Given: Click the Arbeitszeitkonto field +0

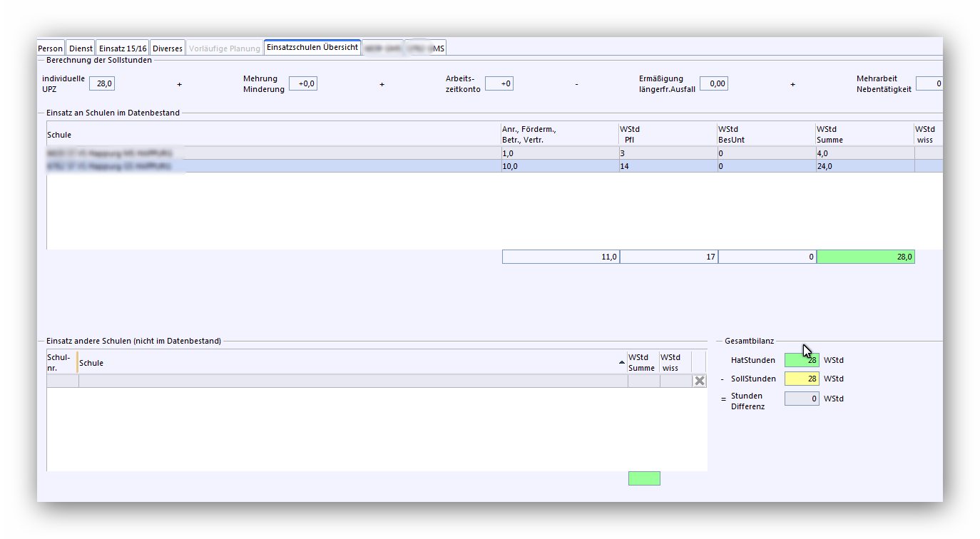Looking at the screenshot, I should click(499, 83).
